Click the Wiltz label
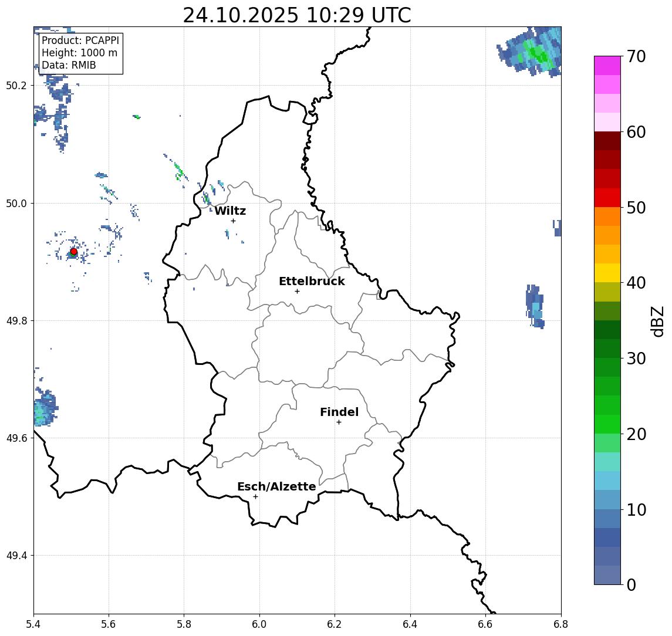The image size is (672, 636). tap(230, 211)
